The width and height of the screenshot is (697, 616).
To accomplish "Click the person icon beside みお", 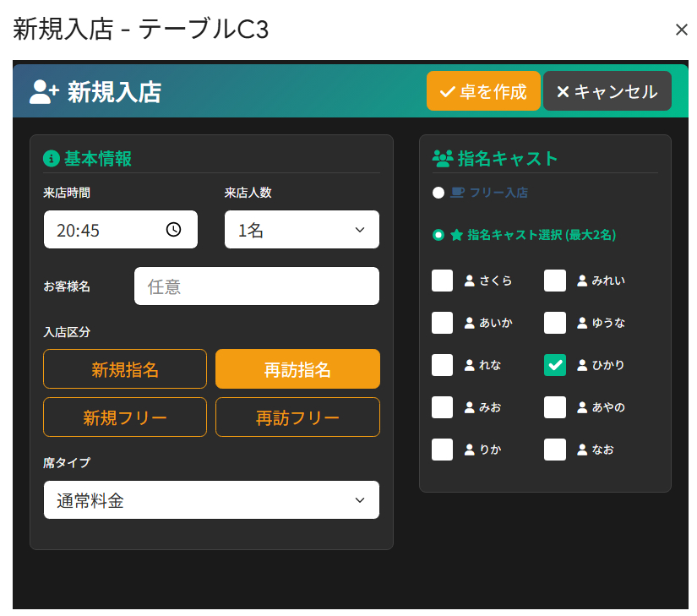I will point(470,407).
